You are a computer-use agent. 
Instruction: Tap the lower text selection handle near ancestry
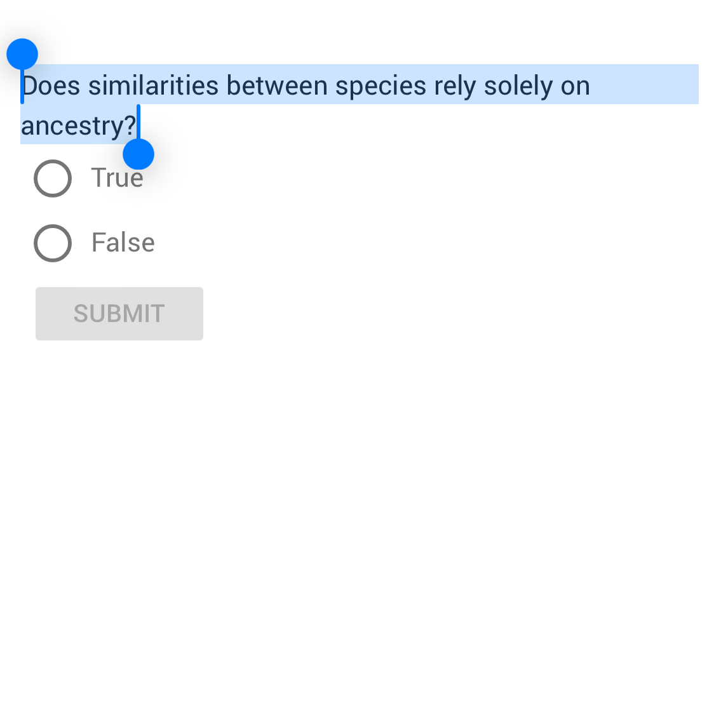click(139, 153)
